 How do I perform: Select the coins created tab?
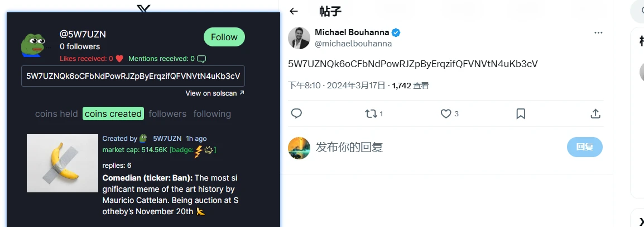[x=113, y=114]
